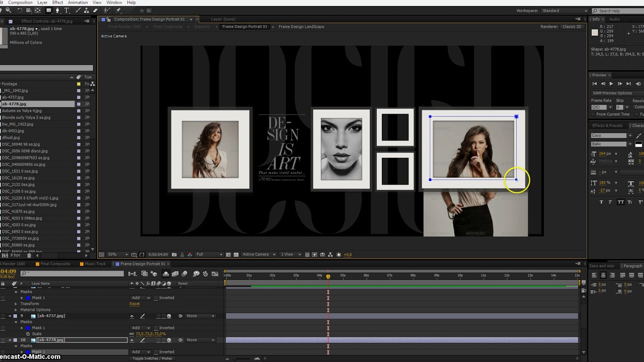Click the 8 bpc color depth button
The height and width of the screenshot is (362, 644).
tap(16, 255)
